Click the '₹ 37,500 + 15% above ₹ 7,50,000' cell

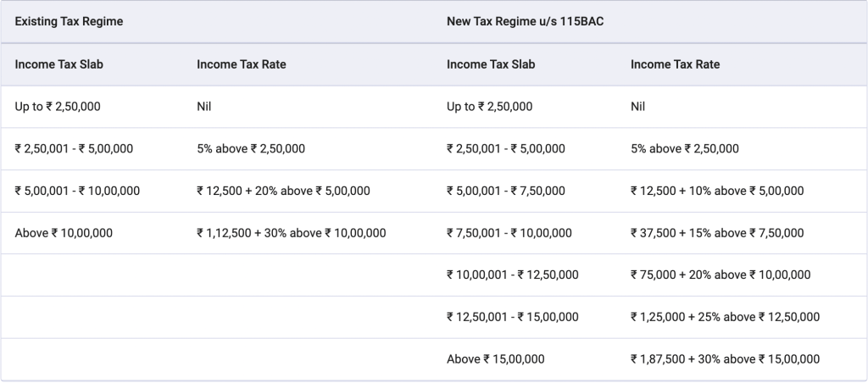coord(717,233)
